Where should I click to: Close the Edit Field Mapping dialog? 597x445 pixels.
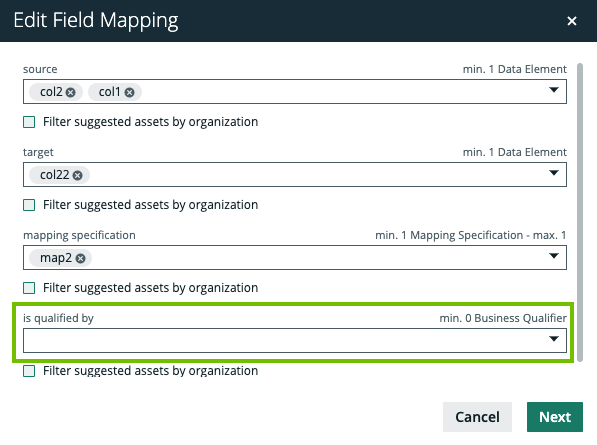point(571,21)
